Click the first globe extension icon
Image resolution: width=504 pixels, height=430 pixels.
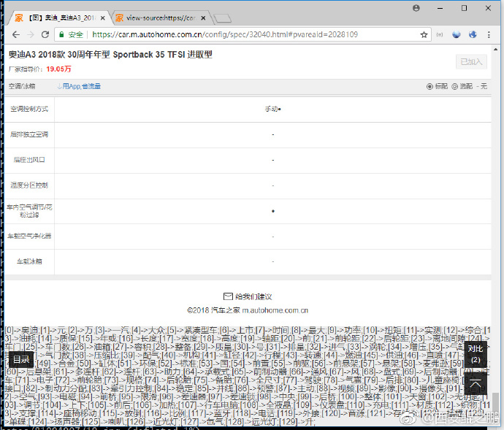456,34
